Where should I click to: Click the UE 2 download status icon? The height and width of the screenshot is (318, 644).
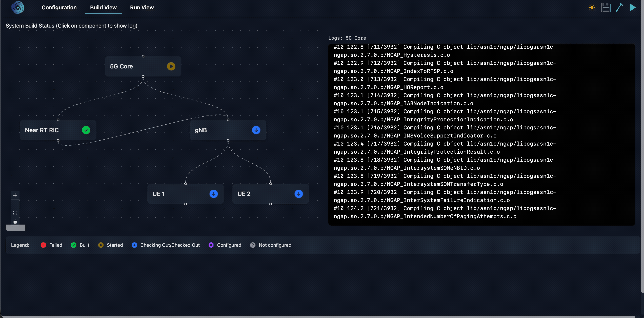click(298, 194)
